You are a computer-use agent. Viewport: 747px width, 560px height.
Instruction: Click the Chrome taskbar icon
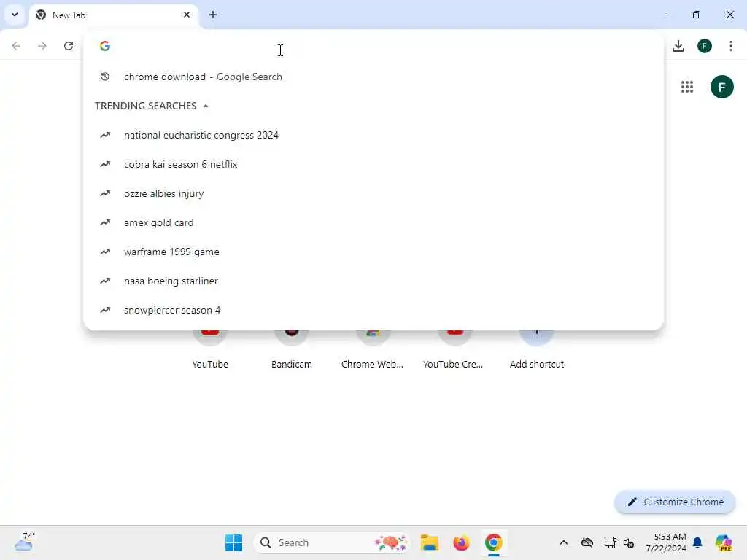(494, 542)
